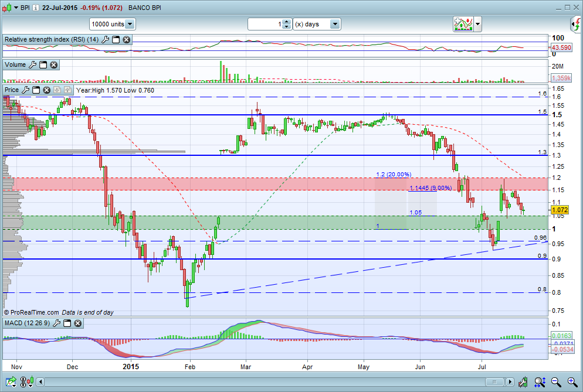
Task: Click BANCO BPI instrument name
Action: 145,8
